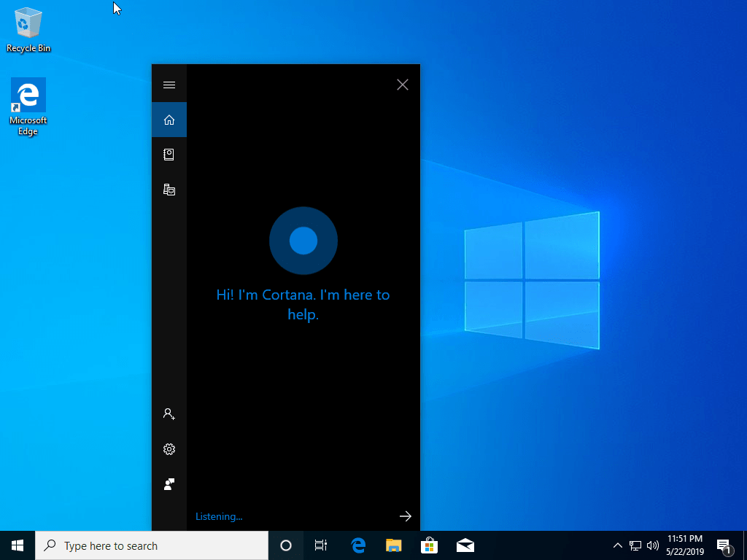Open Cortana settings gear
747x560 pixels.
pyautogui.click(x=169, y=449)
